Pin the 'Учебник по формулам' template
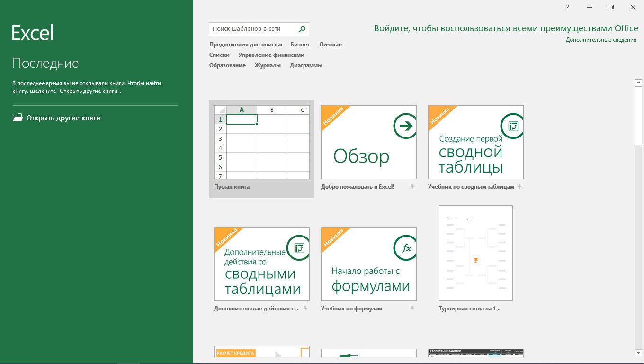The width and height of the screenshot is (644, 364). (412, 309)
